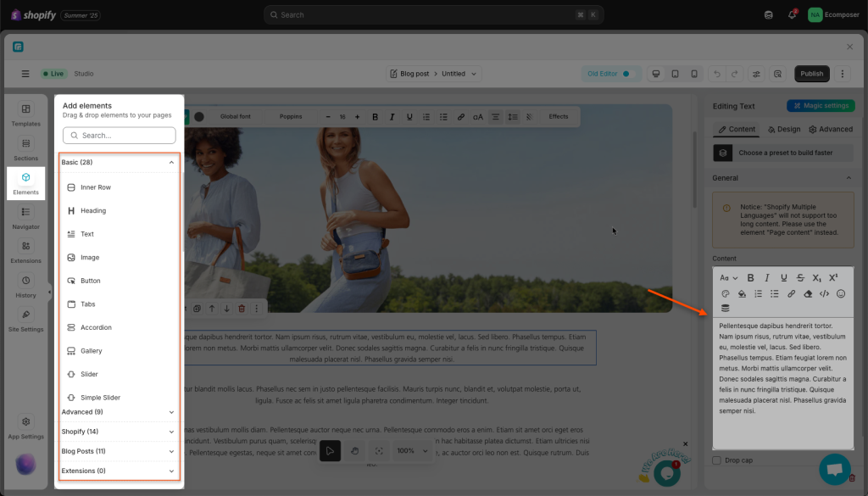Open the Extensions sidebar panel
This screenshot has width=868, height=496.
(25, 251)
